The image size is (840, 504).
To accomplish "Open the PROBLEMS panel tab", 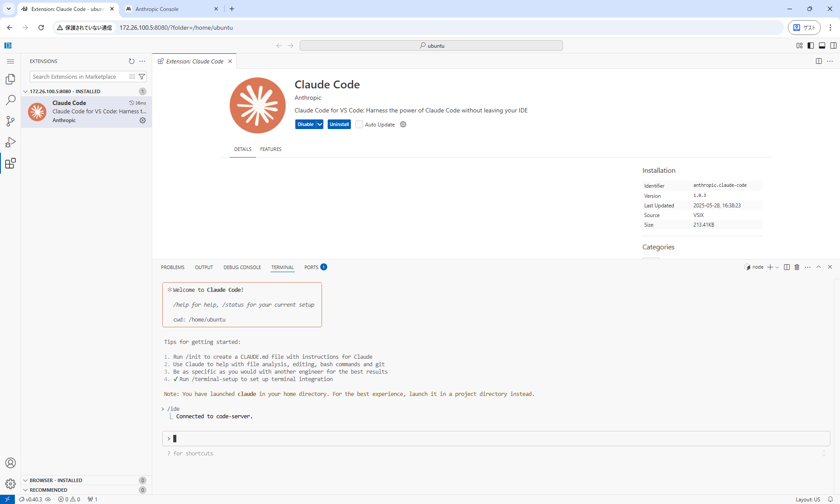I will click(x=173, y=267).
